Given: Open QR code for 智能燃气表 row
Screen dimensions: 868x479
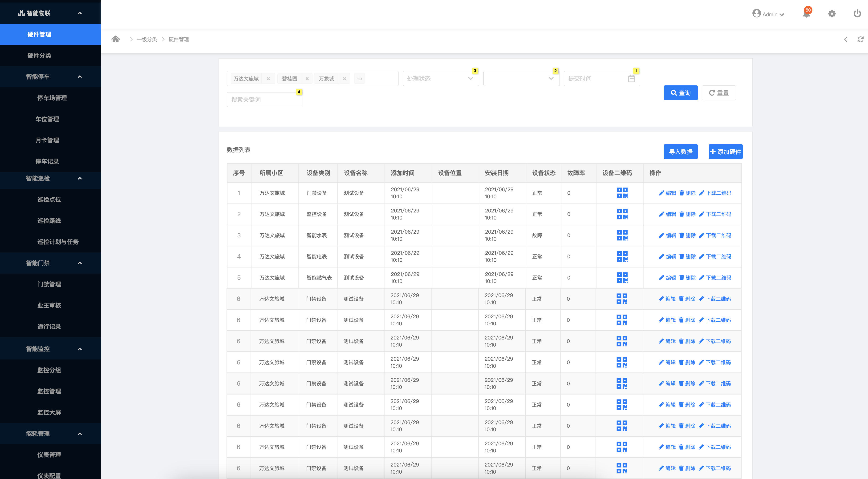Looking at the screenshot, I should tap(622, 278).
